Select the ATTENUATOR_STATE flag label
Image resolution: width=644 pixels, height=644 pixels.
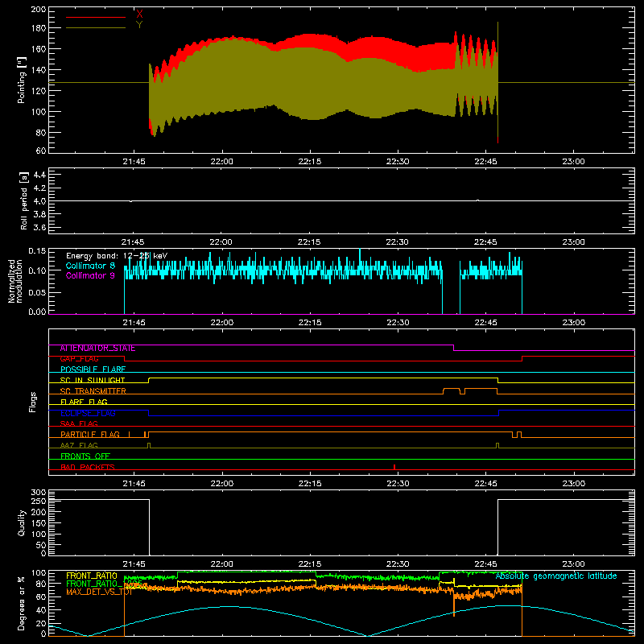click(x=97, y=349)
